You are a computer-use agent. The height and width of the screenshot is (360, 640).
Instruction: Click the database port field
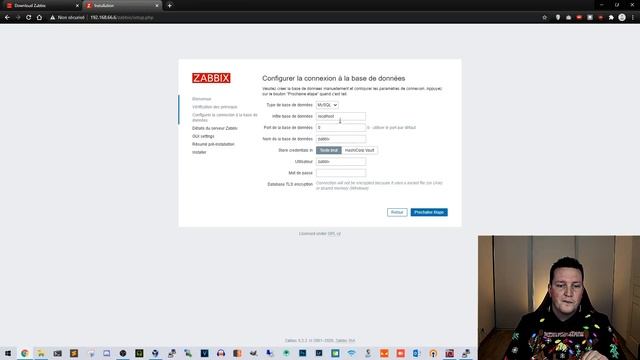coord(341,128)
